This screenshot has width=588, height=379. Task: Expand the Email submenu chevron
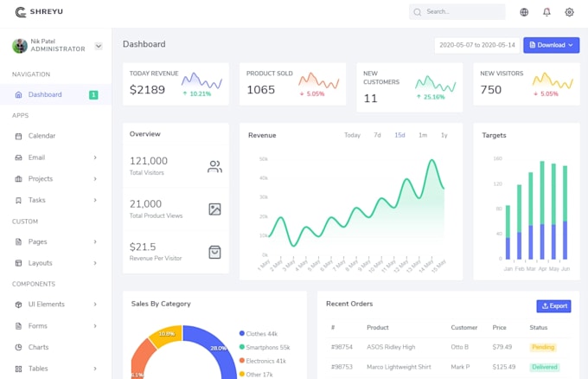coord(95,157)
